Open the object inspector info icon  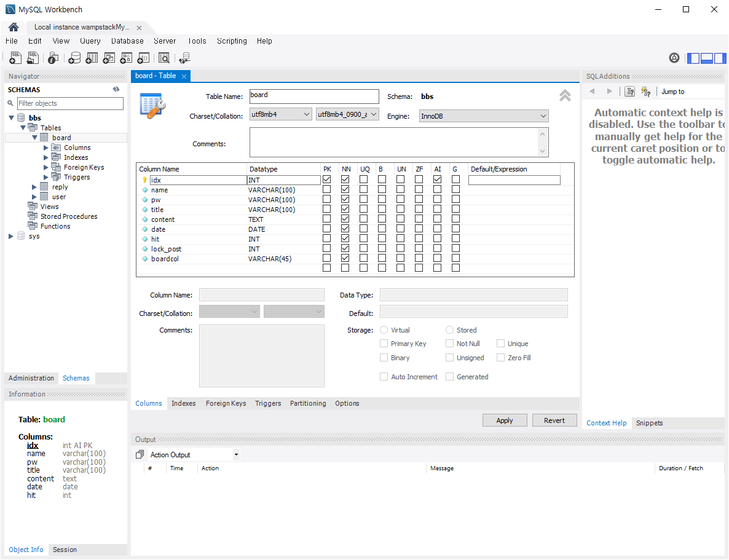click(53, 58)
